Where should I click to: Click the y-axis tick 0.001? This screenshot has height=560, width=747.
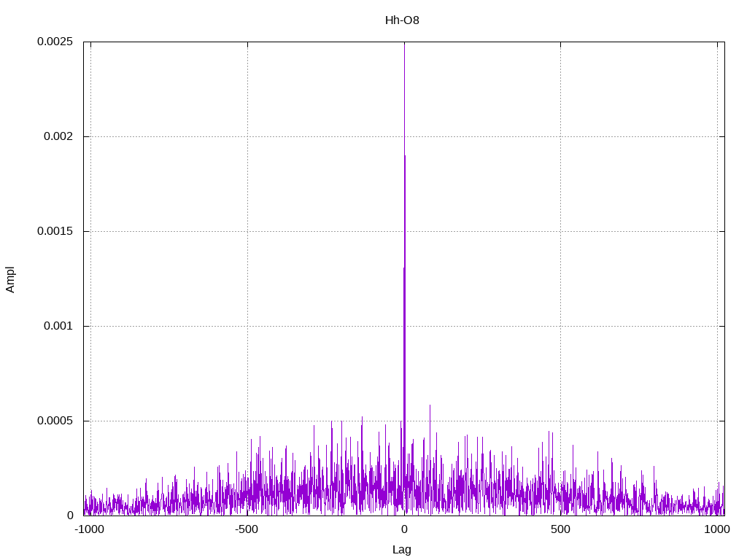pyautogui.click(x=58, y=326)
